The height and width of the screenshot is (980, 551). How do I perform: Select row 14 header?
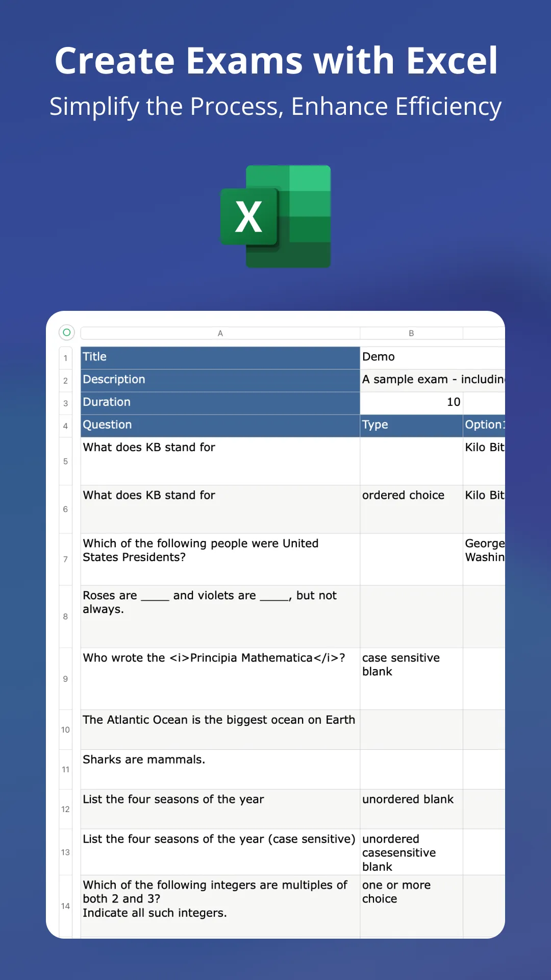(x=65, y=906)
